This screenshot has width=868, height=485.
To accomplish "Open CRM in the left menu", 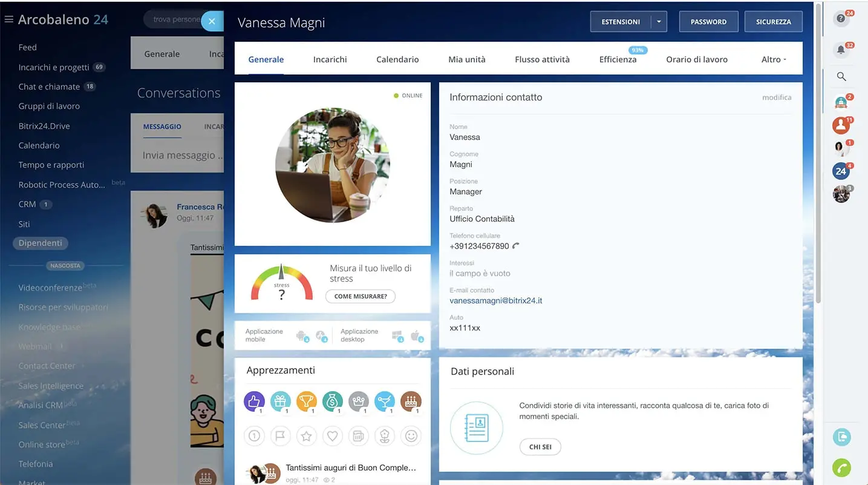I will (27, 204).
